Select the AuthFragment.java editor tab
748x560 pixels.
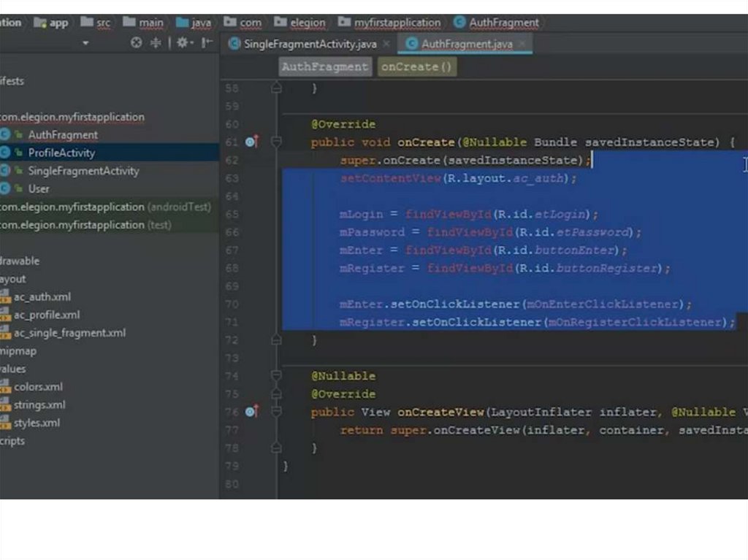coord(466,44)
